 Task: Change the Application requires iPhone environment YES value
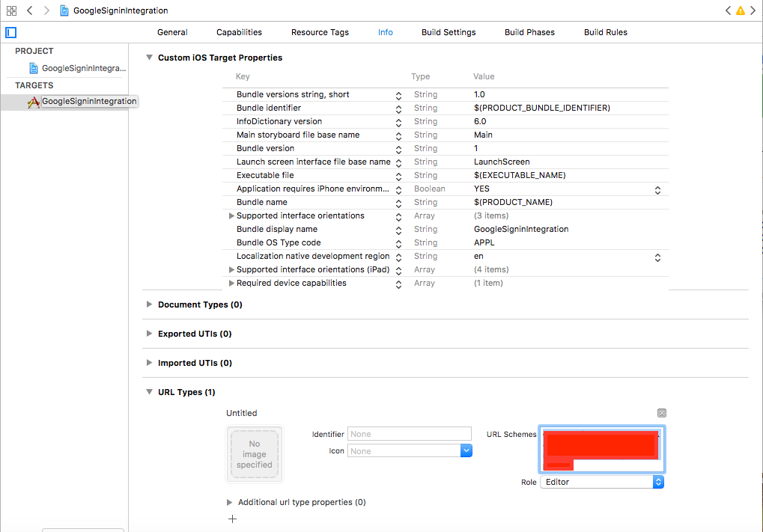coord(657,189)
